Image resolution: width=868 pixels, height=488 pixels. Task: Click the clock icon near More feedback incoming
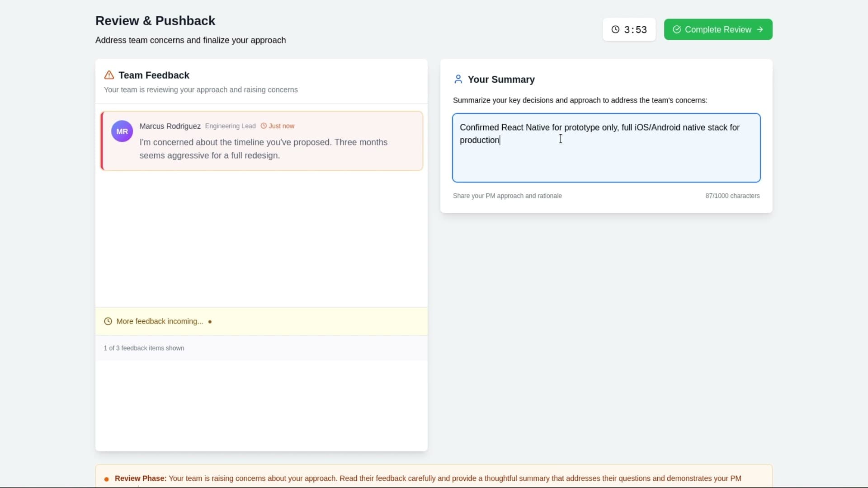108,321
